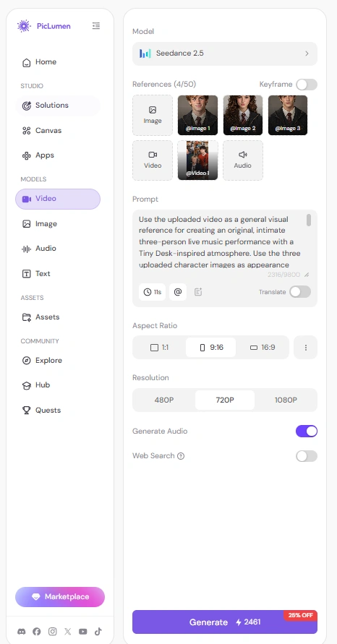Viewport: 337px width, 644px height.
Task: Select 480P resolution
Action: [164, 400]
